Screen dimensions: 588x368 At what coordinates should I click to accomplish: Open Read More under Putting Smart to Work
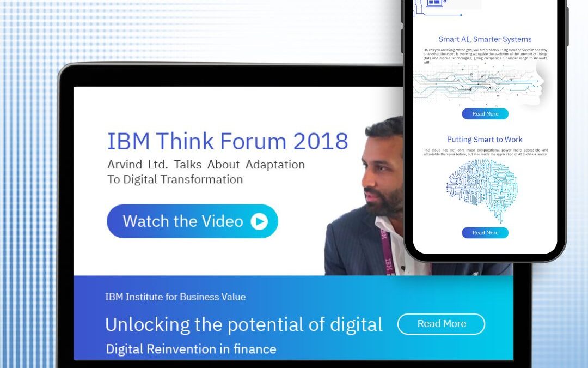tap(485, 233)
